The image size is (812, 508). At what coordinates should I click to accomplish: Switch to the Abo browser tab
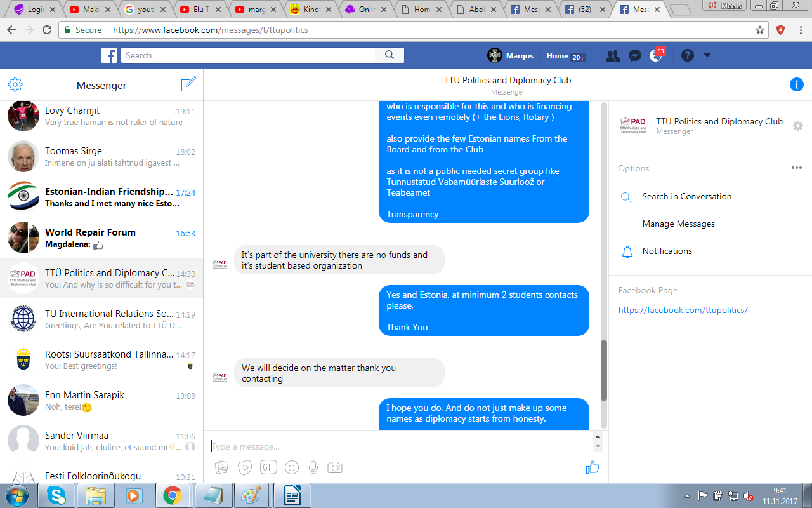point(477,10)
